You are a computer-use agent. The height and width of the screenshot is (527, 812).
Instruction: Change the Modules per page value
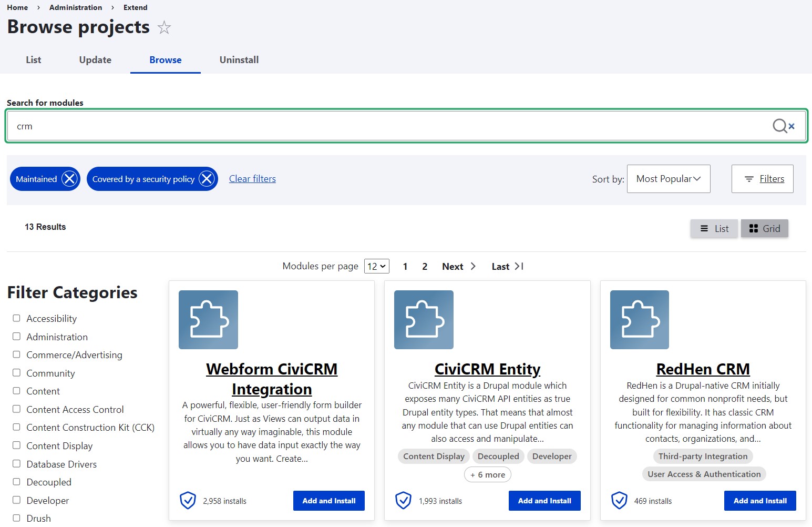coord(376,266)
